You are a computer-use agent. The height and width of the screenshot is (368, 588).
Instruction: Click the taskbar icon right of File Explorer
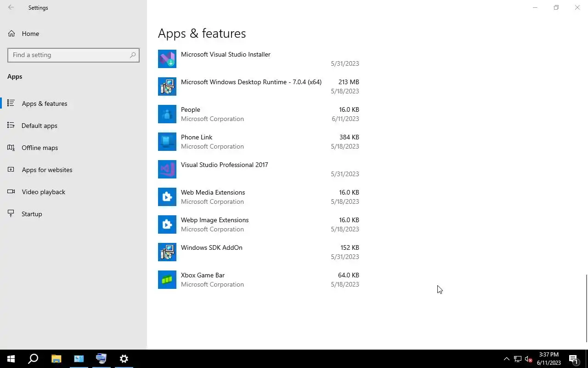pos(79,359)
